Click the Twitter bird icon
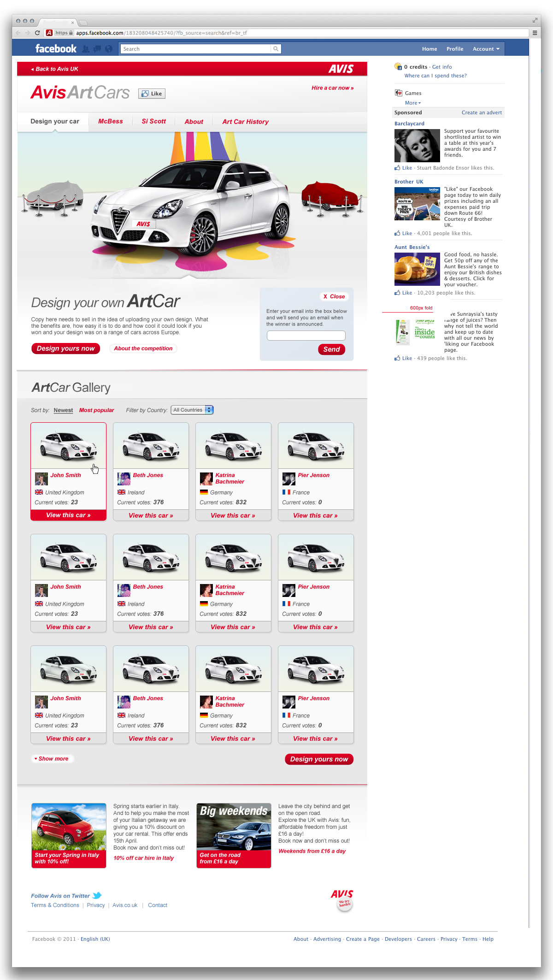The image size is (553, 980). (x=97, y=895)
